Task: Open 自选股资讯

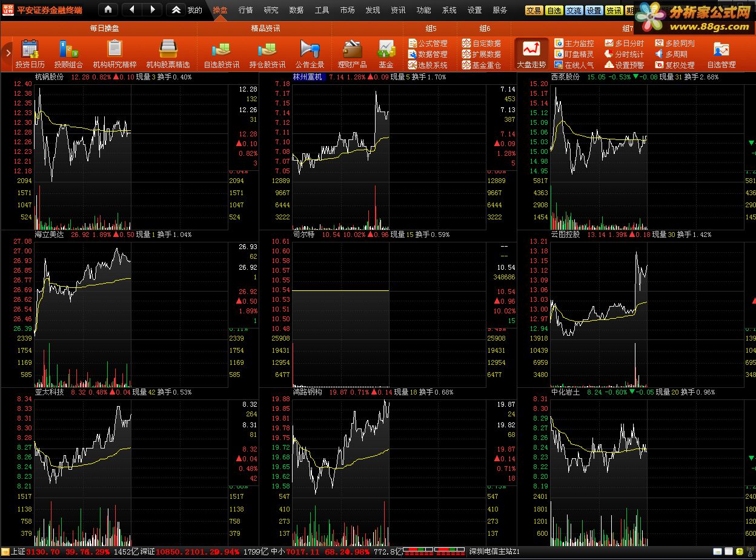Action: point(221,54)
